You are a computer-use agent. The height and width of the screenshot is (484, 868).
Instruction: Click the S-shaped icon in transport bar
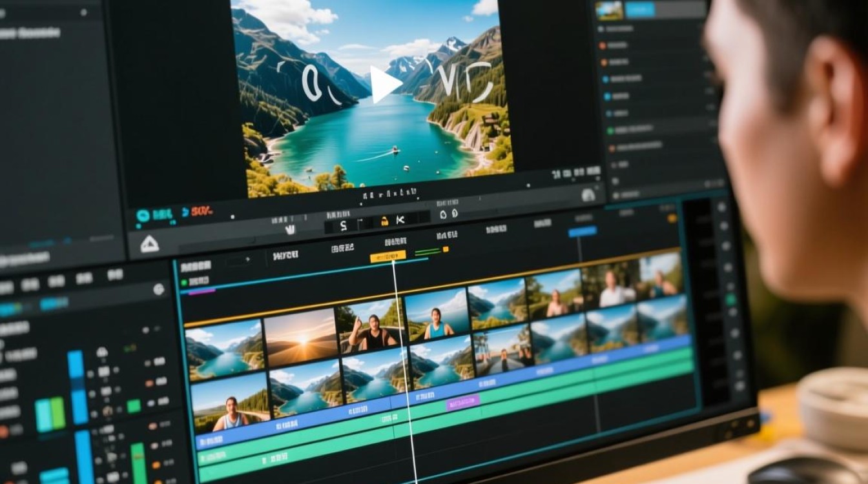pos(343,225)
